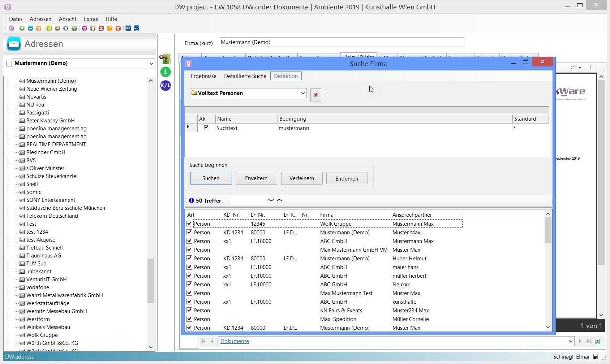Click the blue line graph toolbar icon
Viewport: 610px width, 364px height.
tap(137, 28)
